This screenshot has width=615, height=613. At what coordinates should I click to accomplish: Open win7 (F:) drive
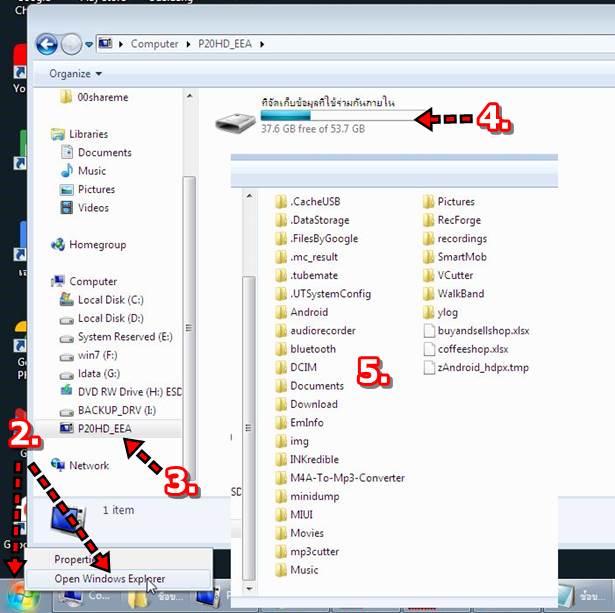click(88, 355)
